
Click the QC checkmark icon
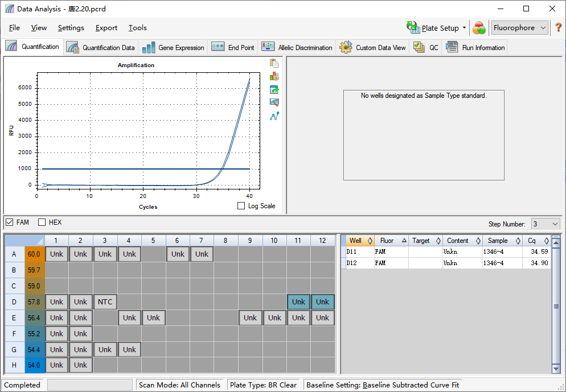419,47
